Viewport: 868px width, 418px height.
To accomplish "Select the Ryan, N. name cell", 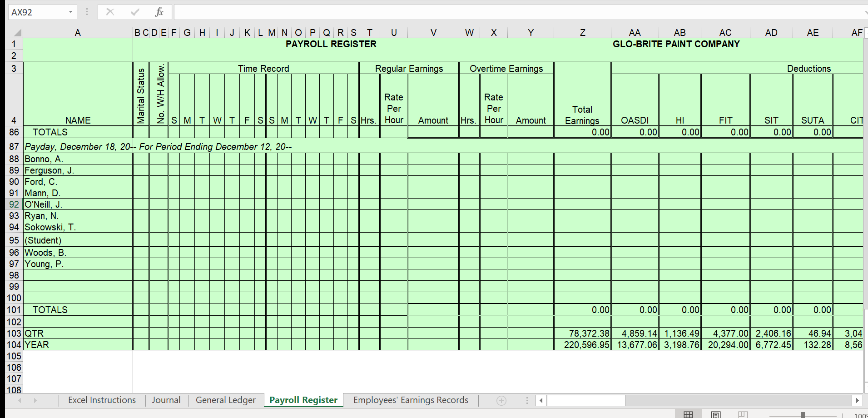I will point(78,216).
